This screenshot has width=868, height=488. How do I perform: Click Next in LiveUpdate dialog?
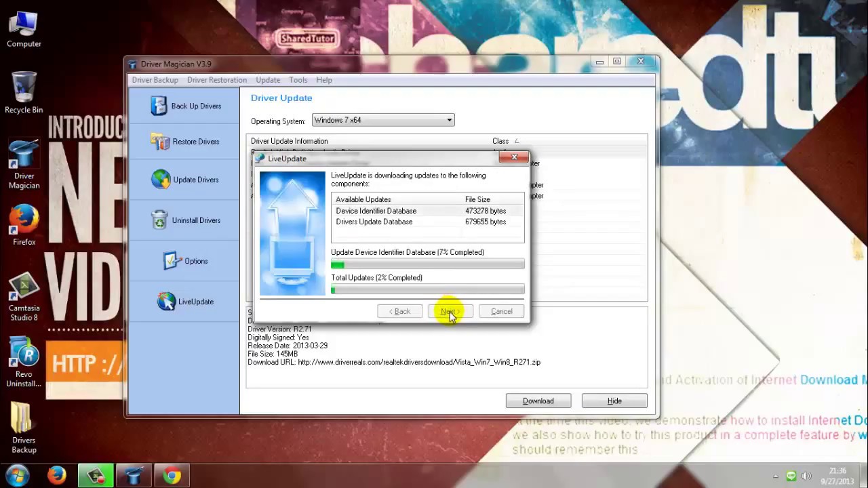[450, 312]
